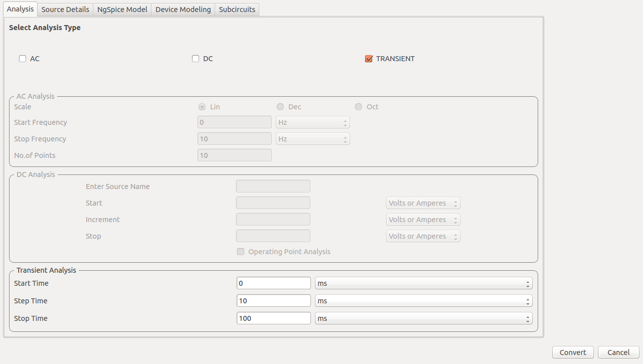Open the Start Time ms unit dropdown
The height and width of the screenshot is (364, 643).
coord(424,283)
